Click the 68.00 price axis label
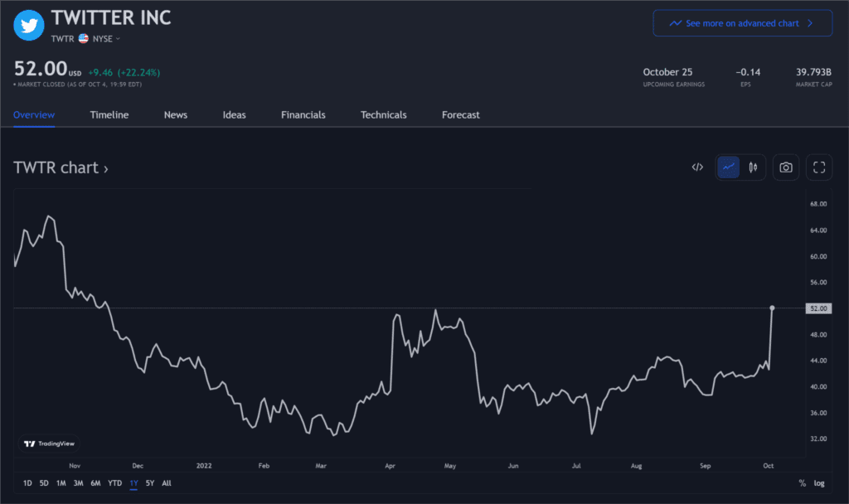This screenshot has width=849, height=504. (x=818, y=204)
